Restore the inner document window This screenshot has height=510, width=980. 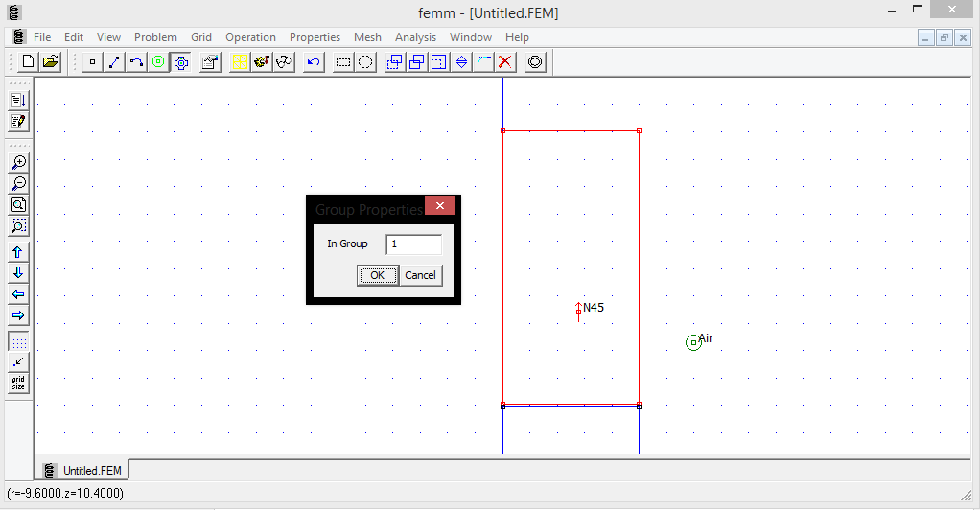(x=945, y=37)
